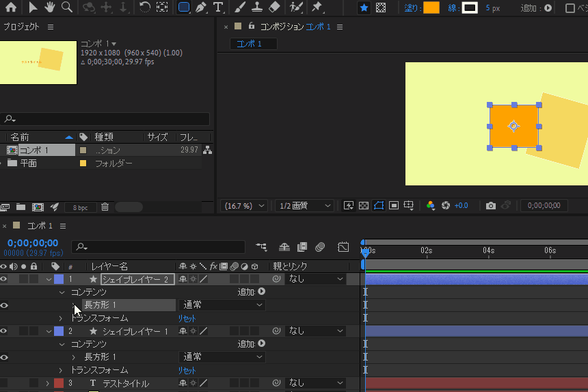
Task: Reset exposure icon beside +0.0
Action: [x=446, y=205]
